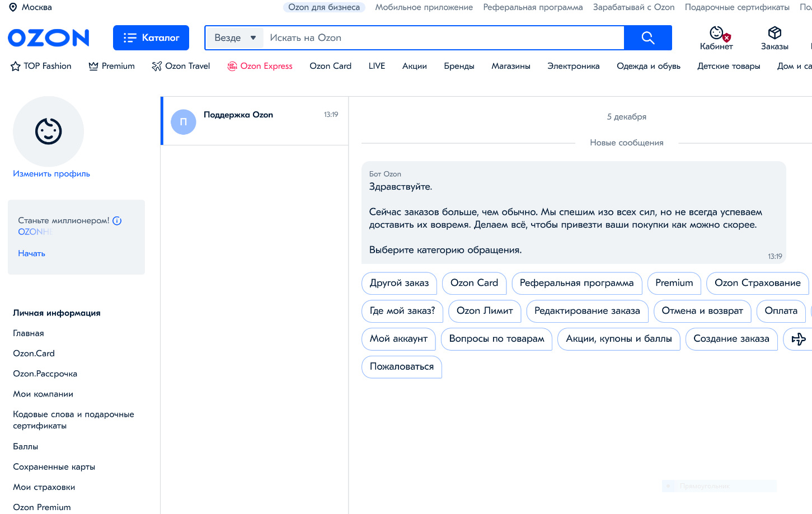Open Мобильное приложение link
The image size is (812, 514).
(x=424, y=7)
